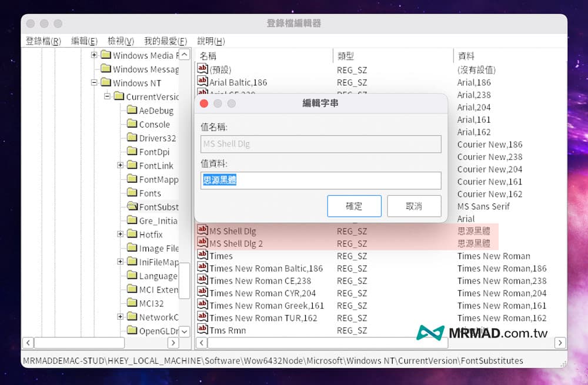Open the 我的最愛(F) menu
The width and height of the screenshot is (588, 385).
pos(165,41)
